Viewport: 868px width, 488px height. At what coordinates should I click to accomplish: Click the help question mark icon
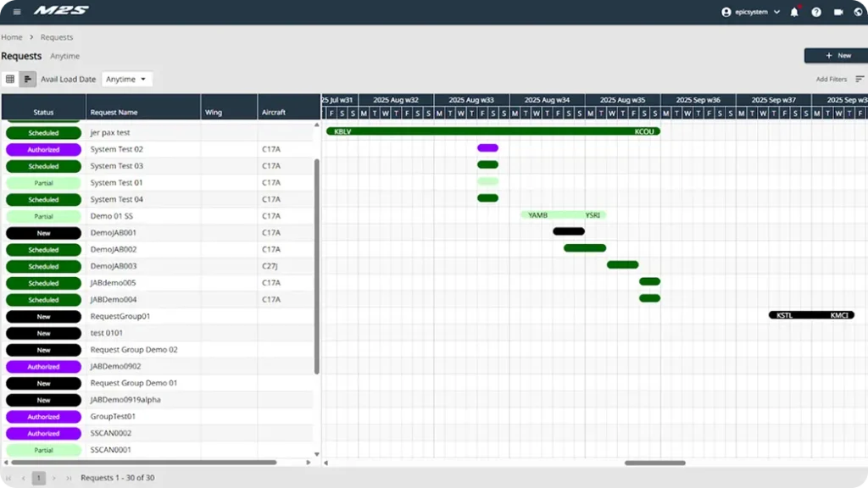point(816,12)
